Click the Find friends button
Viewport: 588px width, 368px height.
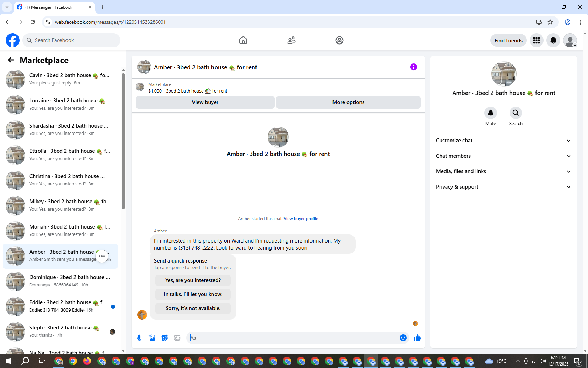pos(508,40)
